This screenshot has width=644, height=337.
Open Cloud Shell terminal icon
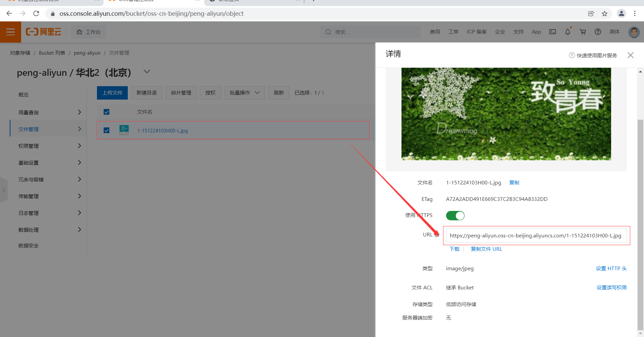pyautogui.click(x=552, y=32)
